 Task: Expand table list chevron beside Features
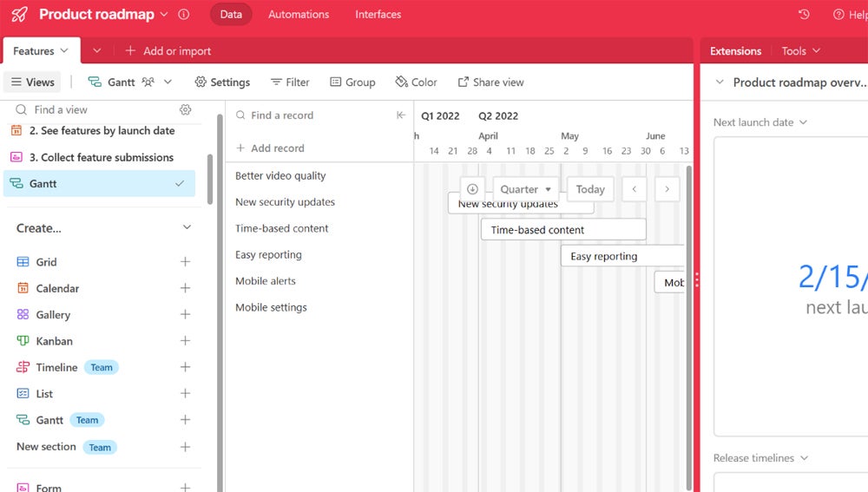[97, 51]
